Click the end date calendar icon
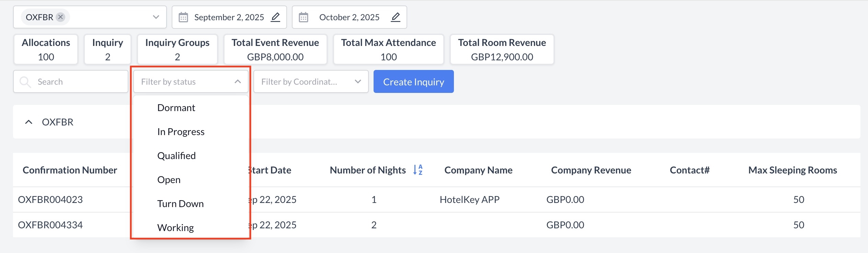868x253 pixels. 304,17
